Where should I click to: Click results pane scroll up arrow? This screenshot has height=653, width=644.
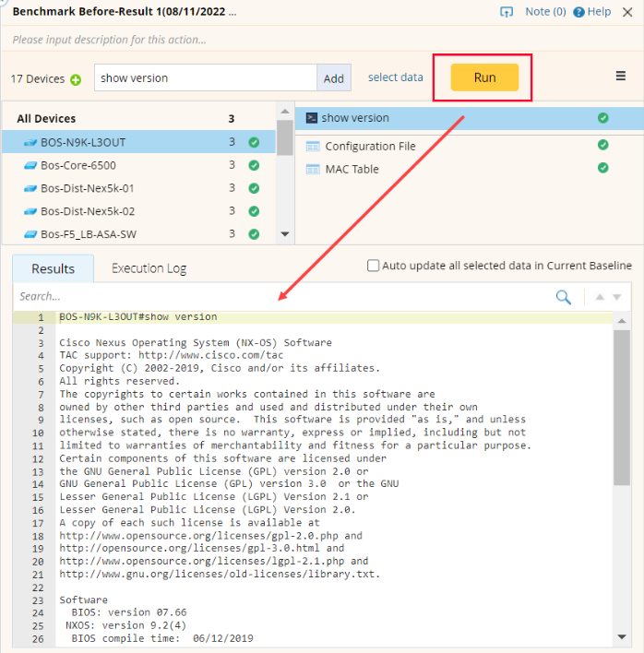(x=622, y=321)
